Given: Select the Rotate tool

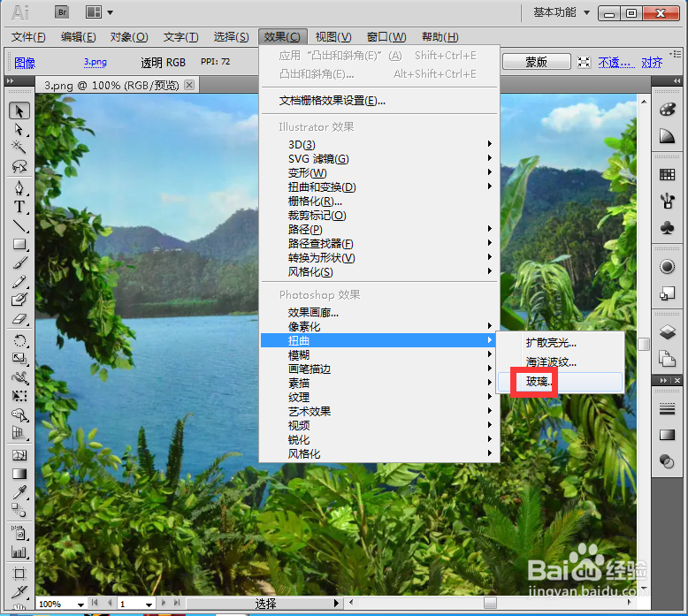Looking at the screenshot, I should tap(19, 340).
